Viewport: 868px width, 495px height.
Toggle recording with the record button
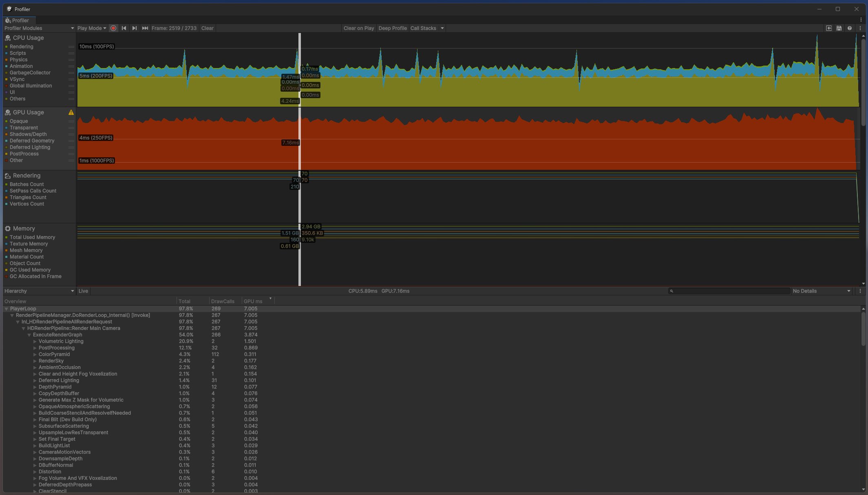tap(113, 28)
